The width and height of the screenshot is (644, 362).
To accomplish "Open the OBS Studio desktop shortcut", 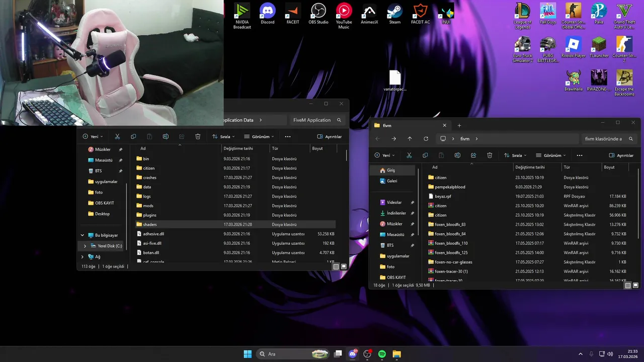I will (x=318, y=14).
